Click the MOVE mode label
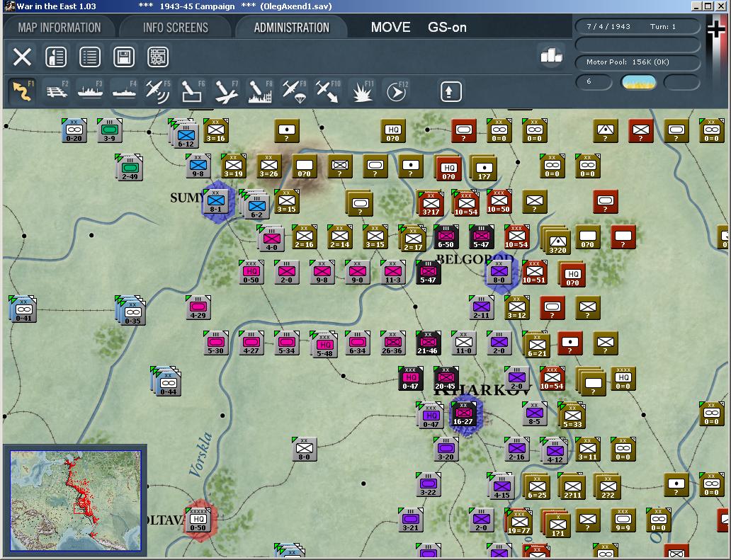Viewport: 731px width, 560px height. 391,28
